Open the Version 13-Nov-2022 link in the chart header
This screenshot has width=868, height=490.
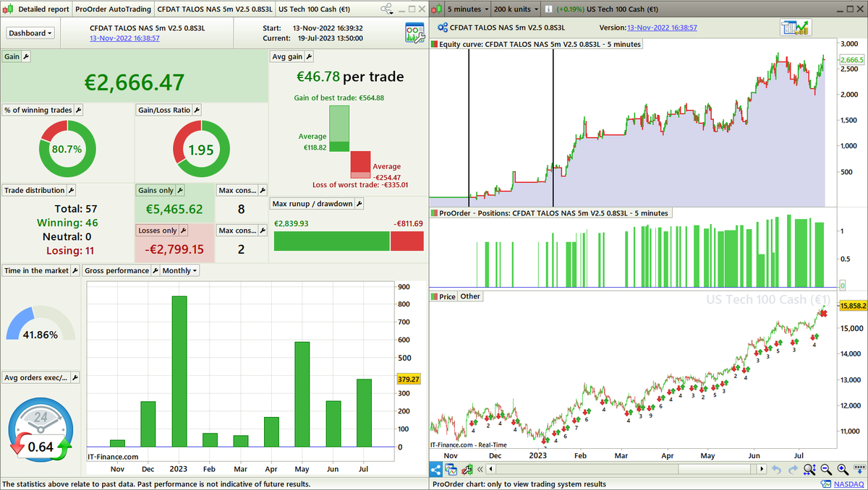coord(662,27)
